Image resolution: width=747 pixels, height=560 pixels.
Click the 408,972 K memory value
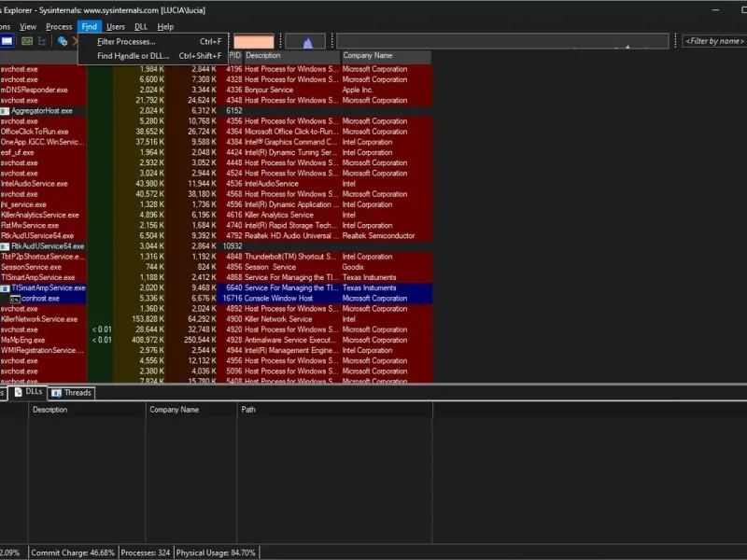click(148, 340)
